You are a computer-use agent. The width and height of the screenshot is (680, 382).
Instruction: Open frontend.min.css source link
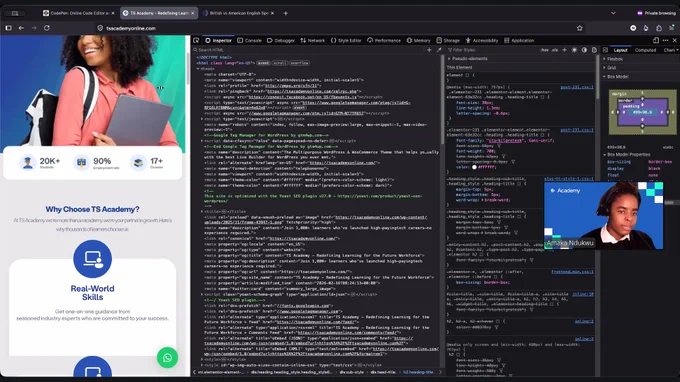coord(572,272)
